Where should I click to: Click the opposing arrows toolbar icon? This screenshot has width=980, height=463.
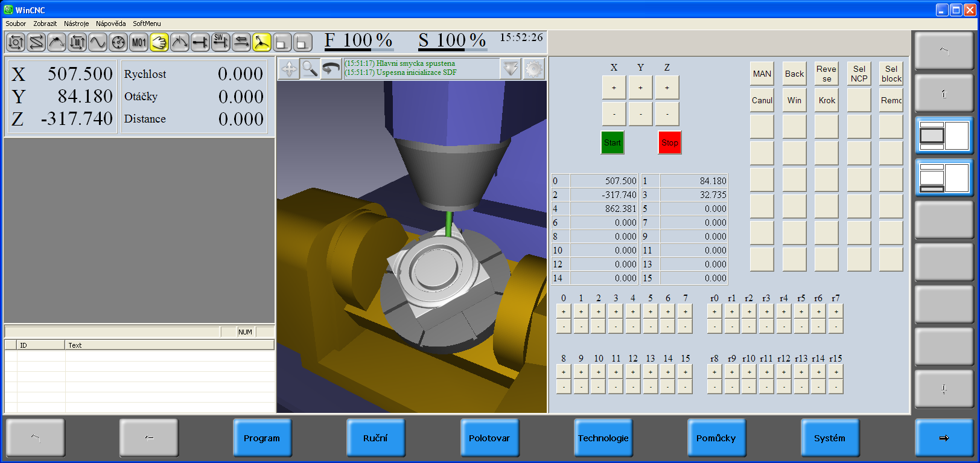(241, 42)
